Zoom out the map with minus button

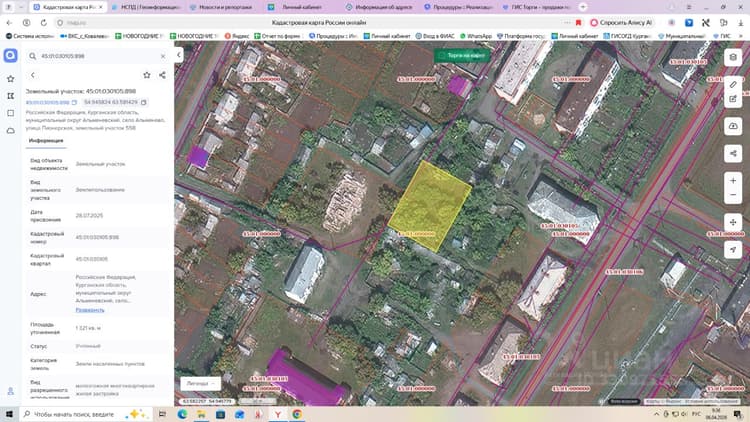(x=733, y=195)
